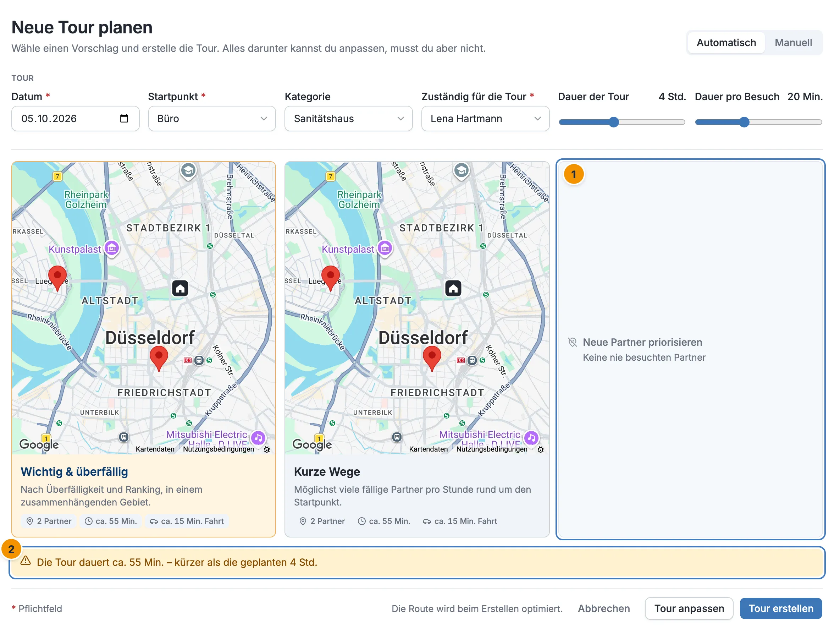
Task: Adjust the Dauer pro Besuch slider handle
Action: pos(744,122)
